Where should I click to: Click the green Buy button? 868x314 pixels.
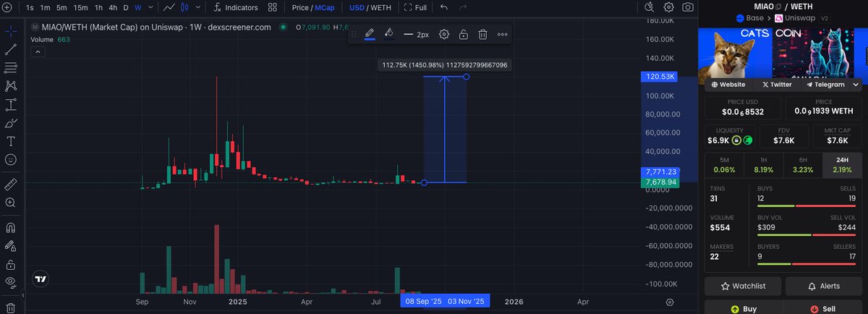pyautogui.click(x=743, y=308)
